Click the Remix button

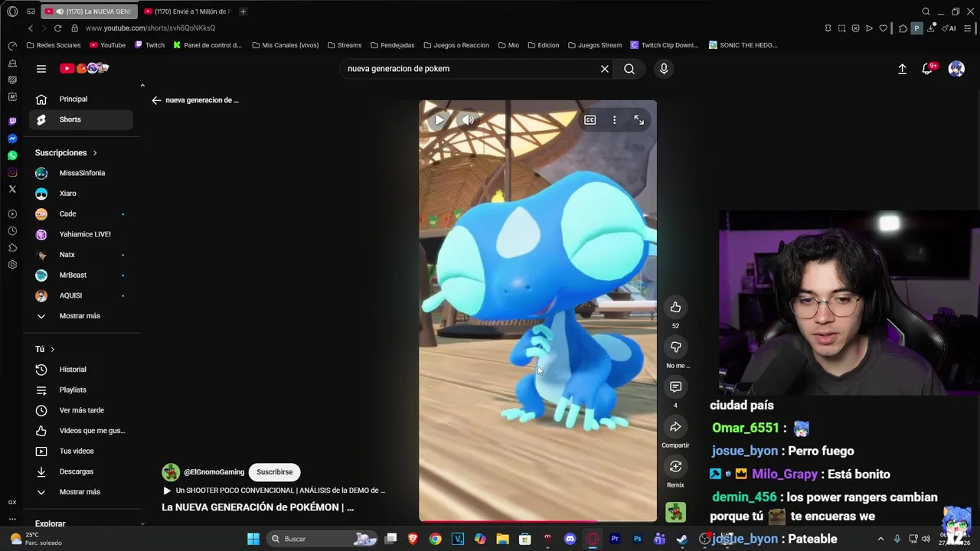coord(675,467)
